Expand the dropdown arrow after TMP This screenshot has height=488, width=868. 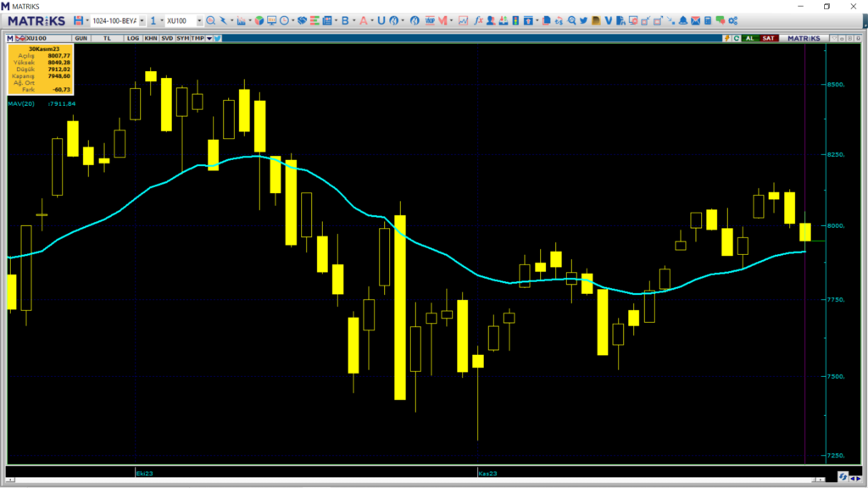point(208,38)
